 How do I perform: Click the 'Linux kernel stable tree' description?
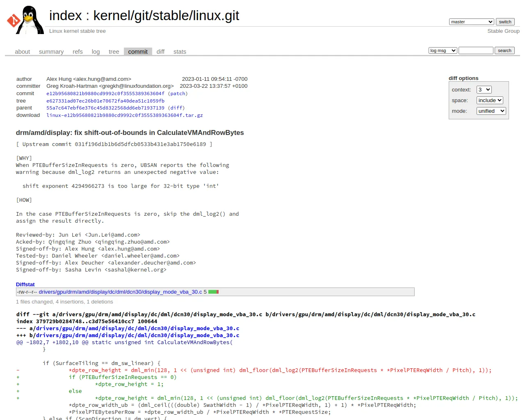click(78, 31)
